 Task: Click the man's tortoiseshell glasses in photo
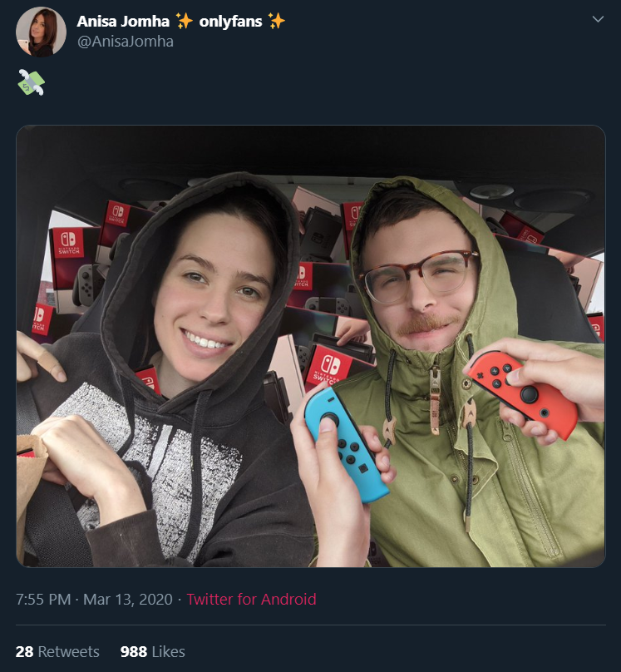[x=419, y=274]
